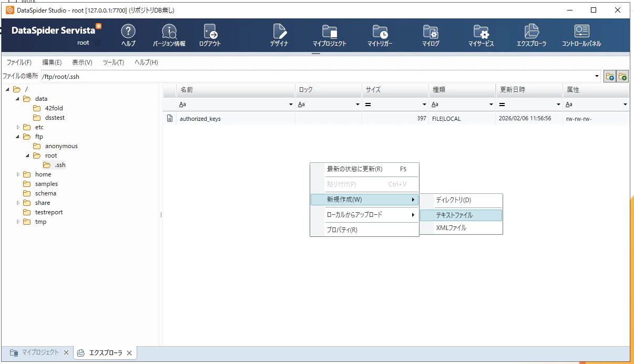Viewport: 634px width, 364px height.
Task: Open the ツール(T) menu
Action: click(113, 63)
